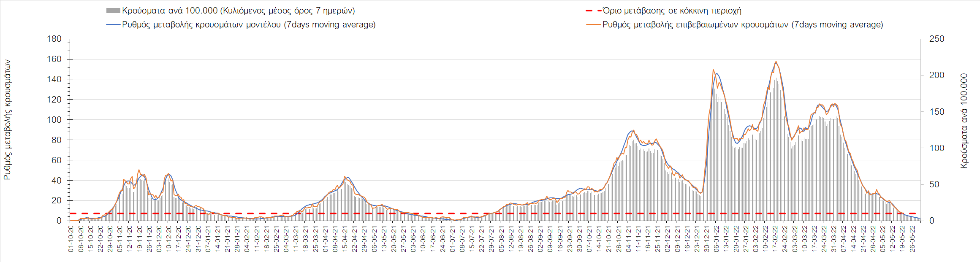This screenshot has height=262, width=980.
Task: Click the 100 tick label on the left axis
Action: [x=54, y=120]
